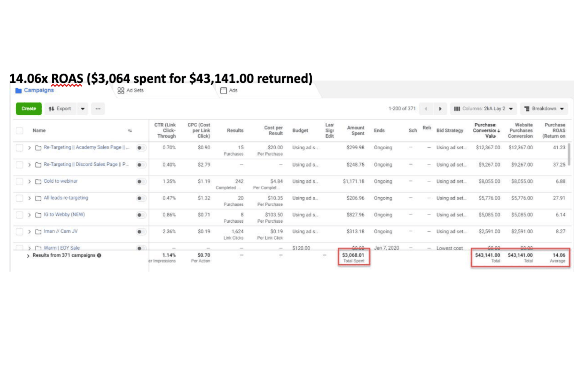The height and width of the screenshot is (370, 588).
Task: Toggle the Cold to webinar campaign switch
Action: click(x=141, y=182)
